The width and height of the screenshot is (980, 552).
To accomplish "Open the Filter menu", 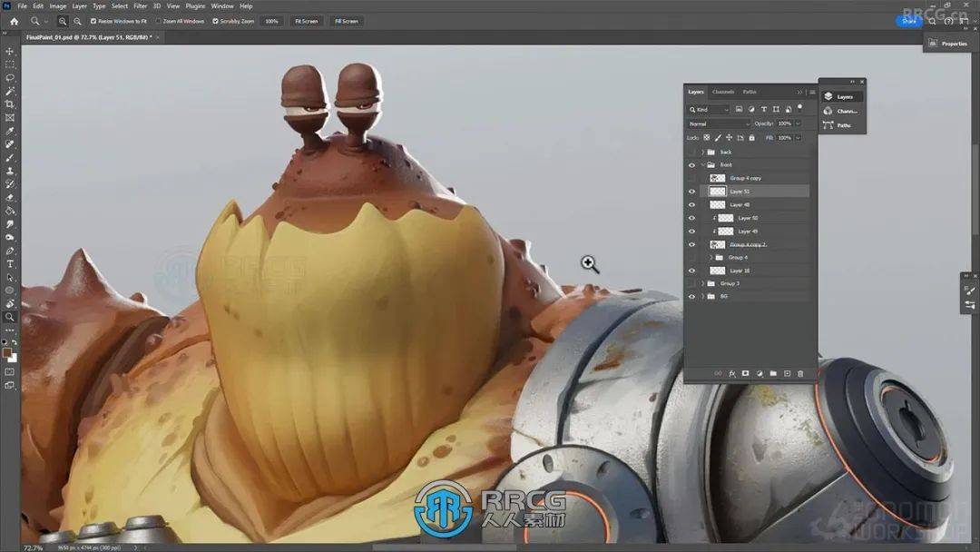I will coord(140,5).
